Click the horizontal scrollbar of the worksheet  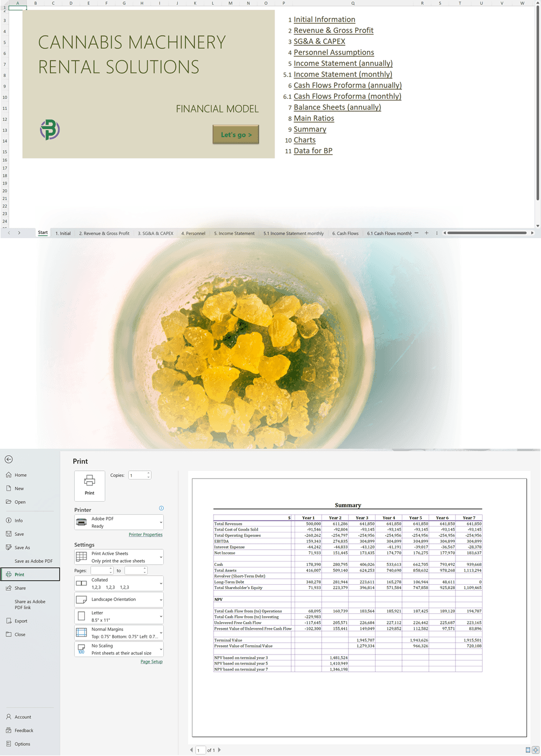coord(486,233)
